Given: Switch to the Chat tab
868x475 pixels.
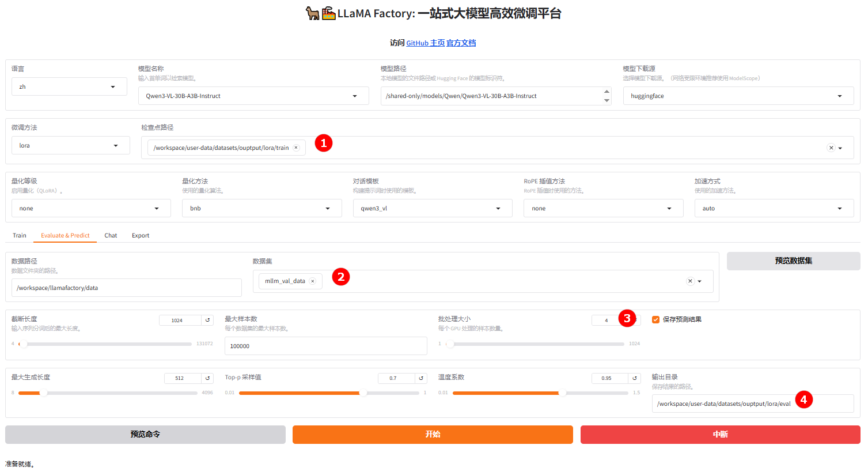Looking at the screenshot, I should (111, 235).
